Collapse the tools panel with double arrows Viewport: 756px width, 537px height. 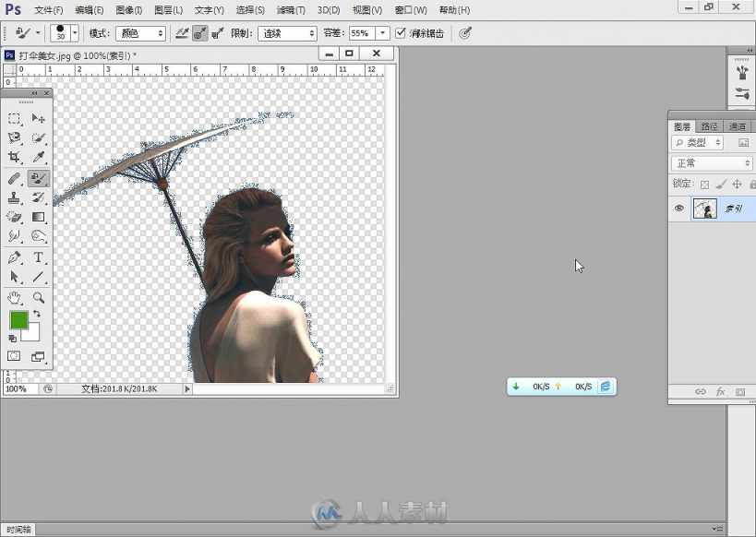point(34,93)
